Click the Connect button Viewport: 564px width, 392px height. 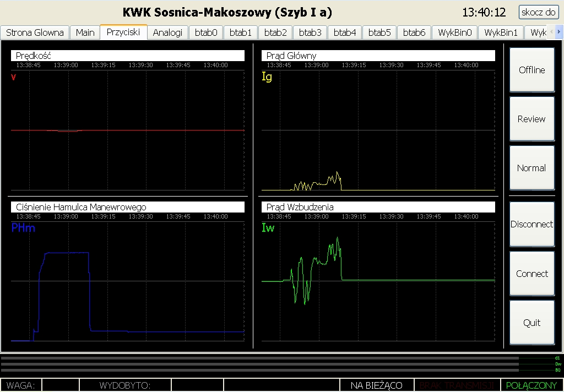click(532, 273)
